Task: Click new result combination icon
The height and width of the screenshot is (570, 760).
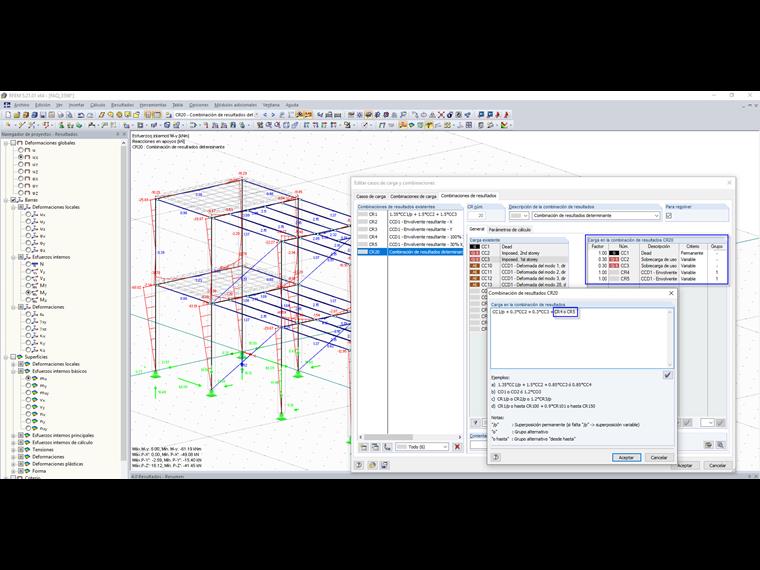Action: (x=364, y=447)
